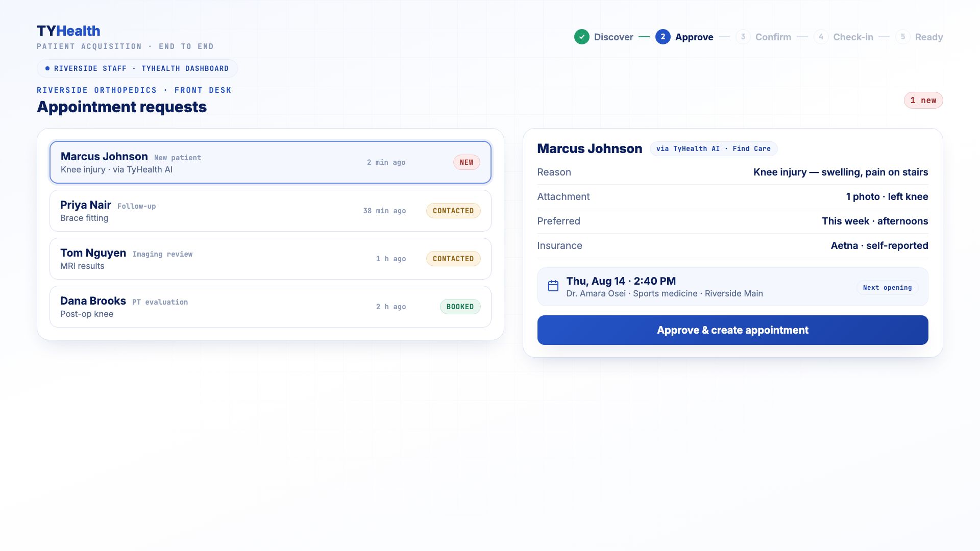The height and width of the screenshot is (551, 980).
Task: Select the Thu, Aug 14 · 2:40 PM slot
Action: pyautogui.click(x=732, y=287)
